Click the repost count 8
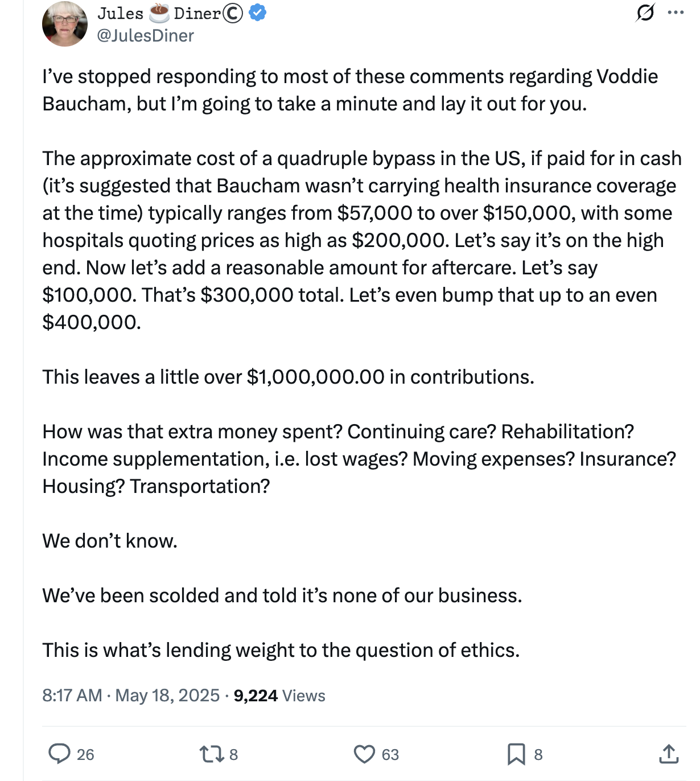Image resolution: width=700 pixels, height=781 pixels. pyautogui.click(x=233, y=755)
